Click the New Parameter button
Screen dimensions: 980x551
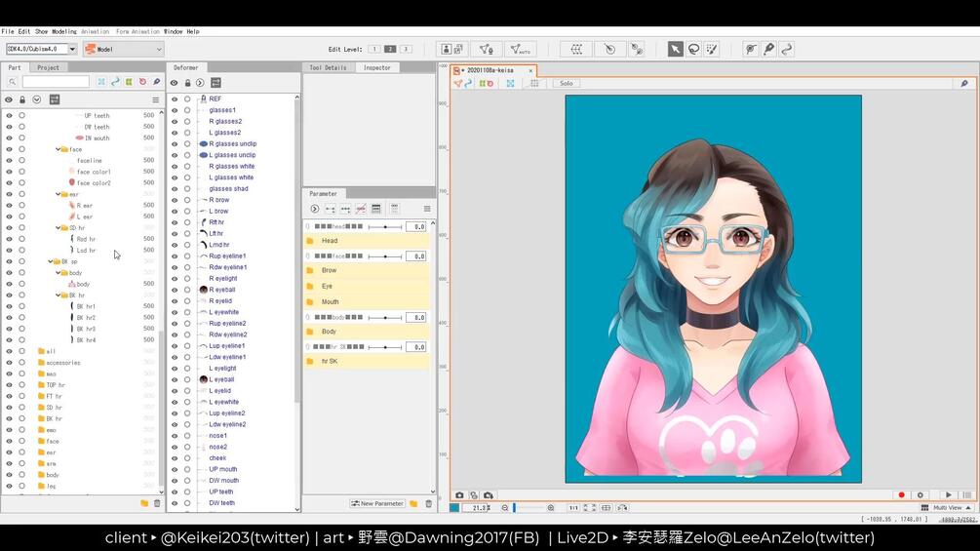378,503
